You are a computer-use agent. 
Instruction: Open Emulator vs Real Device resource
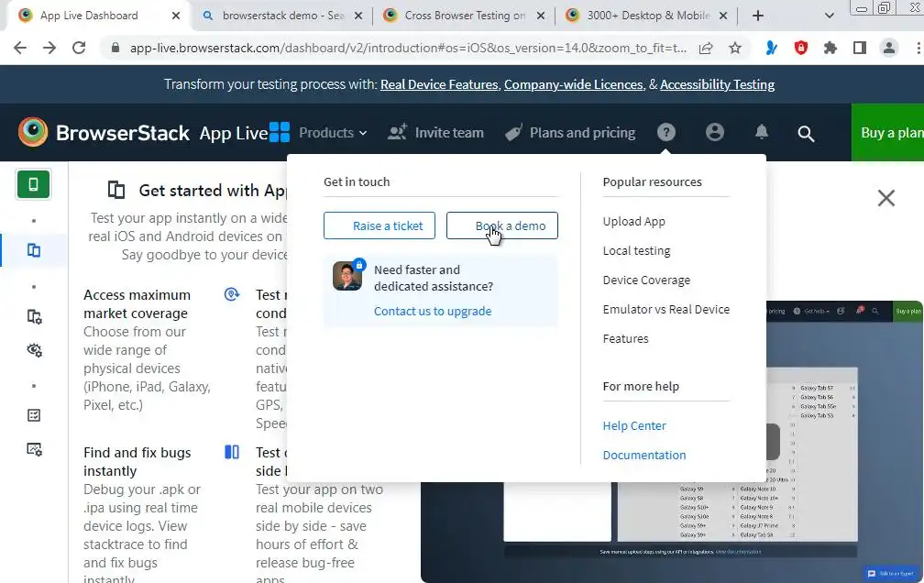click(x=665, y=310)
